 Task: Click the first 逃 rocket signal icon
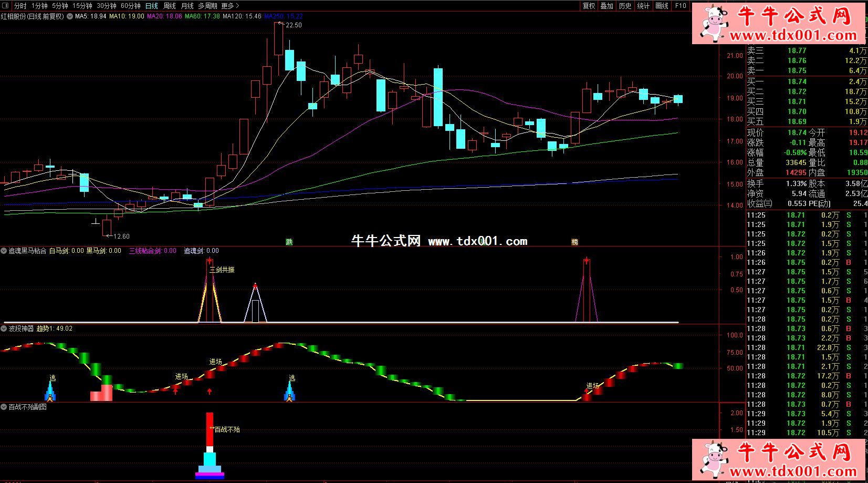click(50, 391)
